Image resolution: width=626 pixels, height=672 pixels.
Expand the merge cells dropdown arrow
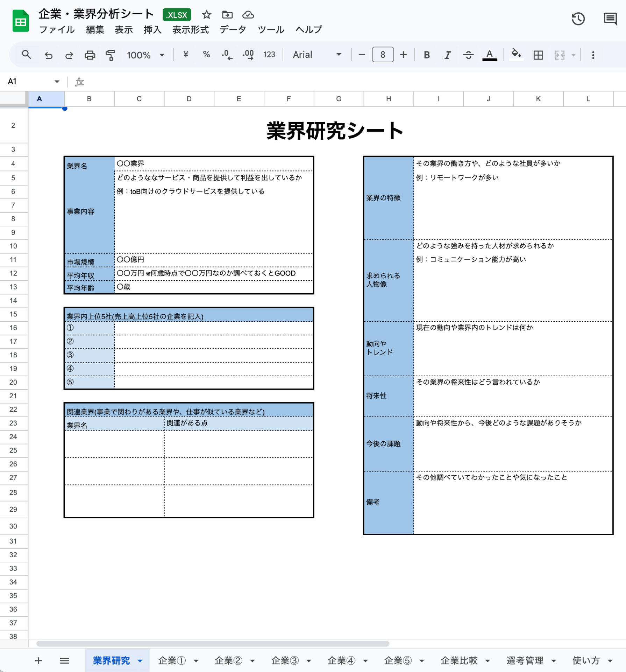pyautogui.click(x=573, y=55)
